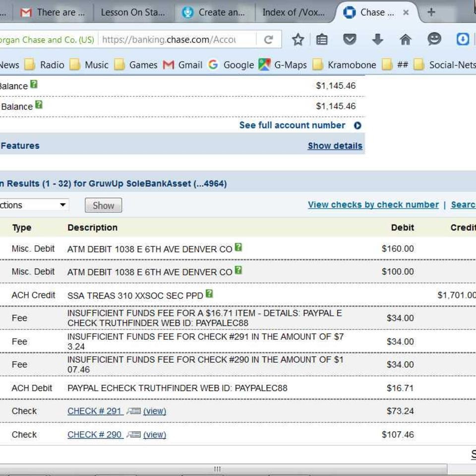Viewport: 476px width, 476px height.
Task: Open View checks by check number link
Action: point(373,205)
